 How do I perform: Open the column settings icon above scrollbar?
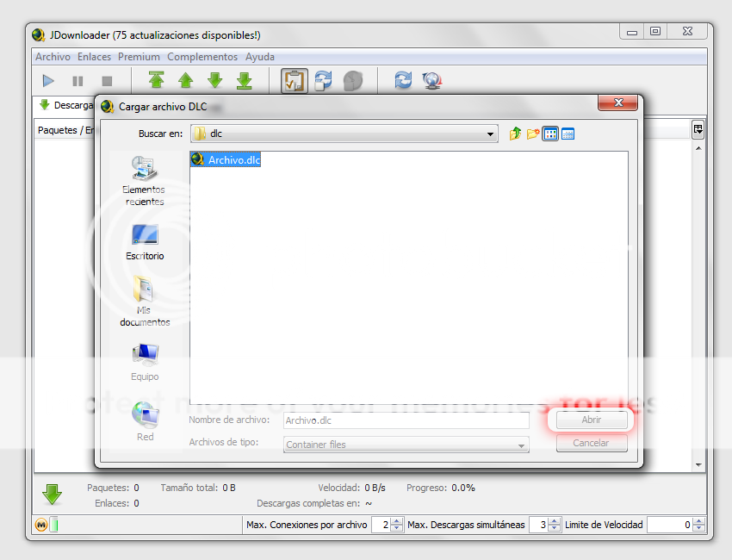698,129
